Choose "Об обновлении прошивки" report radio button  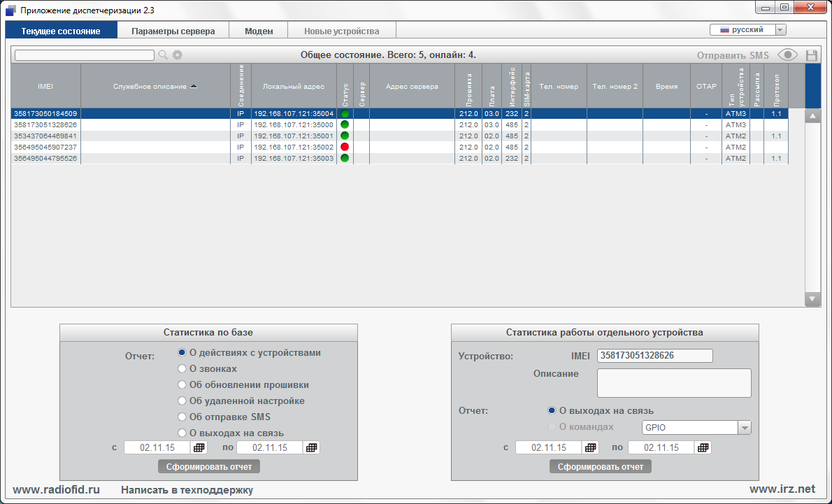coord(182,384)
